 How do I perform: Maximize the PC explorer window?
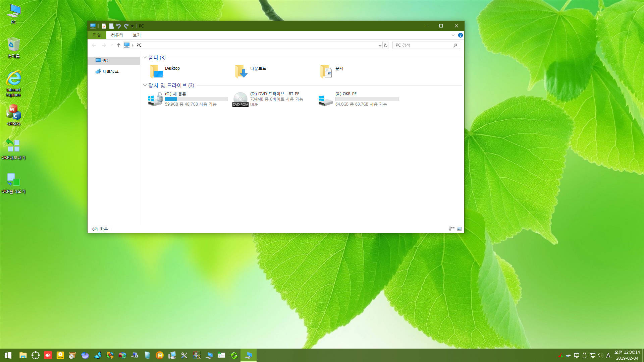[x=441, y=26]
